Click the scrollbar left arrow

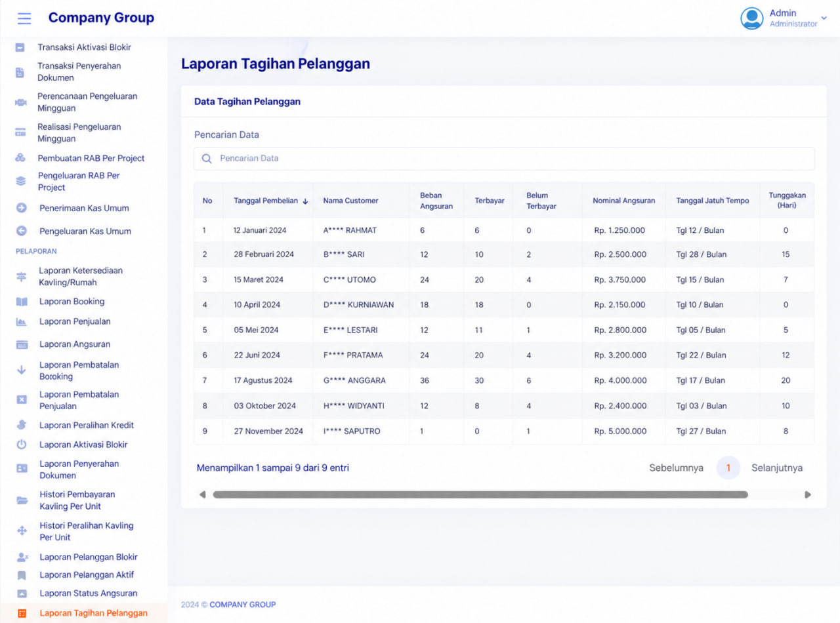(x=202, y=494)
